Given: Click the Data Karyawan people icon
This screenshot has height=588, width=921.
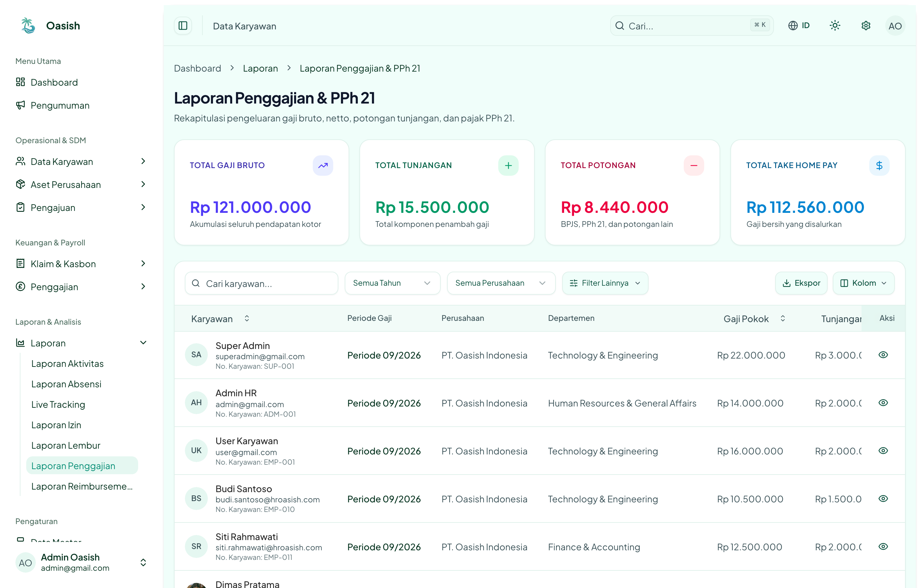Looking at the screenshot, I should [20, 161].
